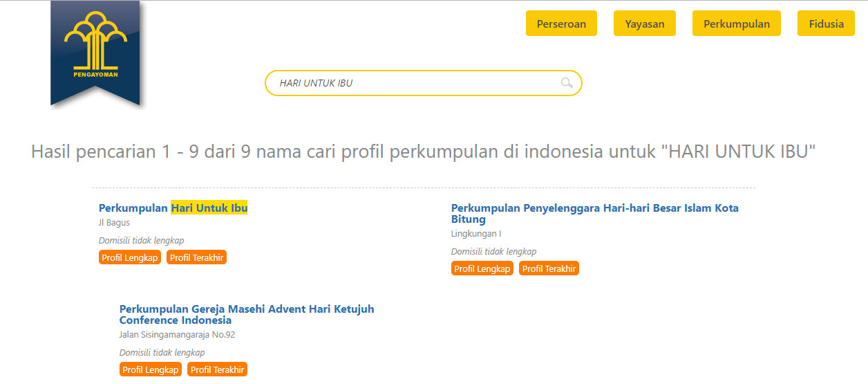868x384 pixels.
Task: Switch to the Perkumpulan section
Action: (x=736, y=24)
